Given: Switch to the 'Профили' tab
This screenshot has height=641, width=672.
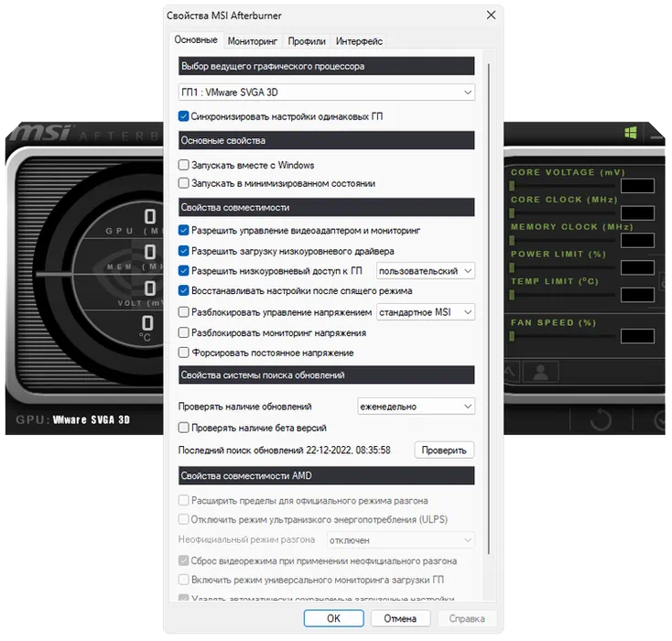Looking at the screenshot, I should pyautogui.click(x=307, y=41).
